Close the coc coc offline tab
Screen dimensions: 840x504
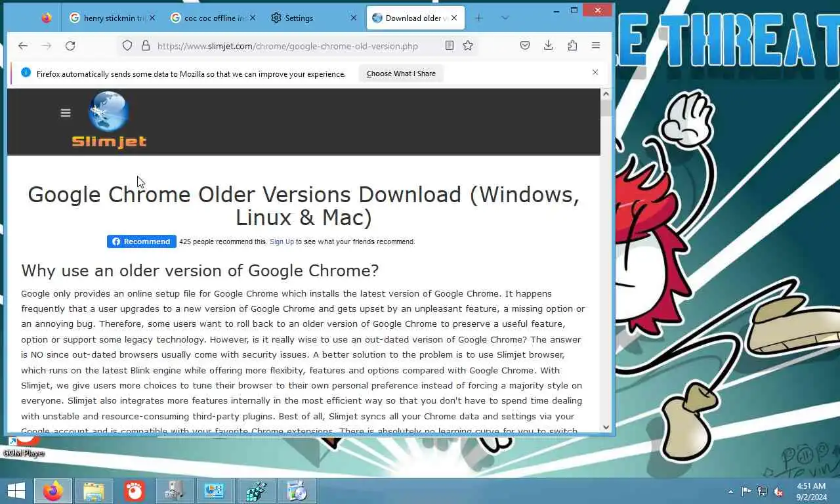click(x=253, y=18)
